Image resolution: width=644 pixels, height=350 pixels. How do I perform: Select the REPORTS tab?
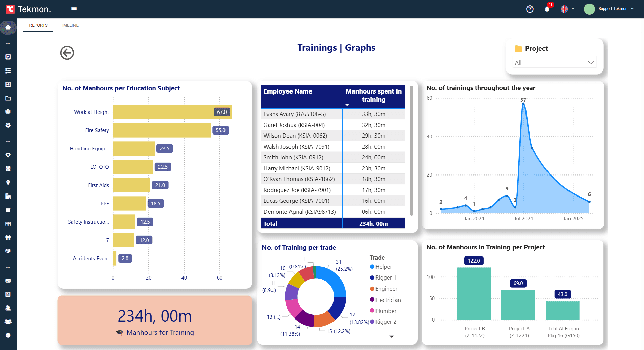38,25
